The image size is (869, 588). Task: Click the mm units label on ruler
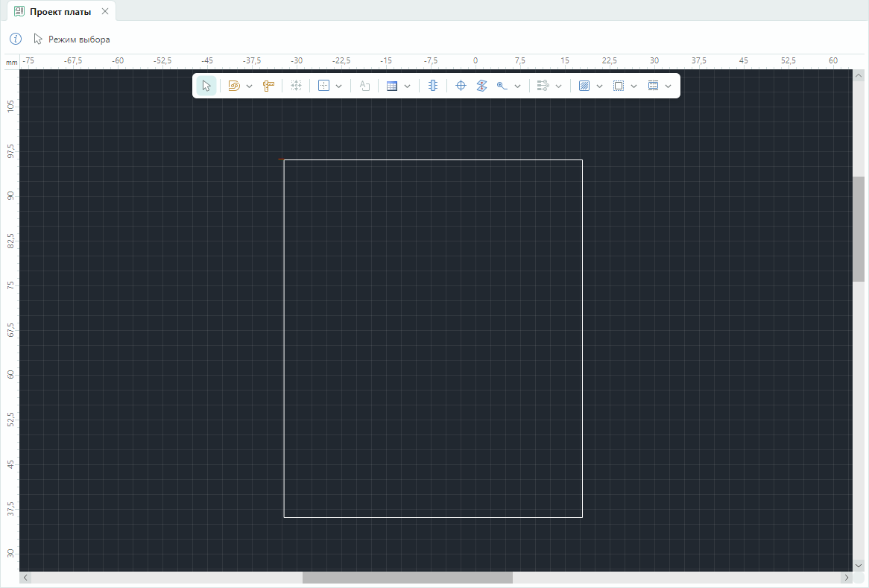12,63
